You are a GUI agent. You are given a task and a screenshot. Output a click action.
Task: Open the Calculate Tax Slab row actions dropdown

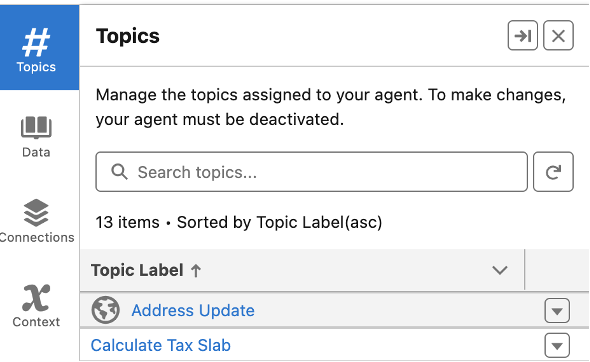557,345
